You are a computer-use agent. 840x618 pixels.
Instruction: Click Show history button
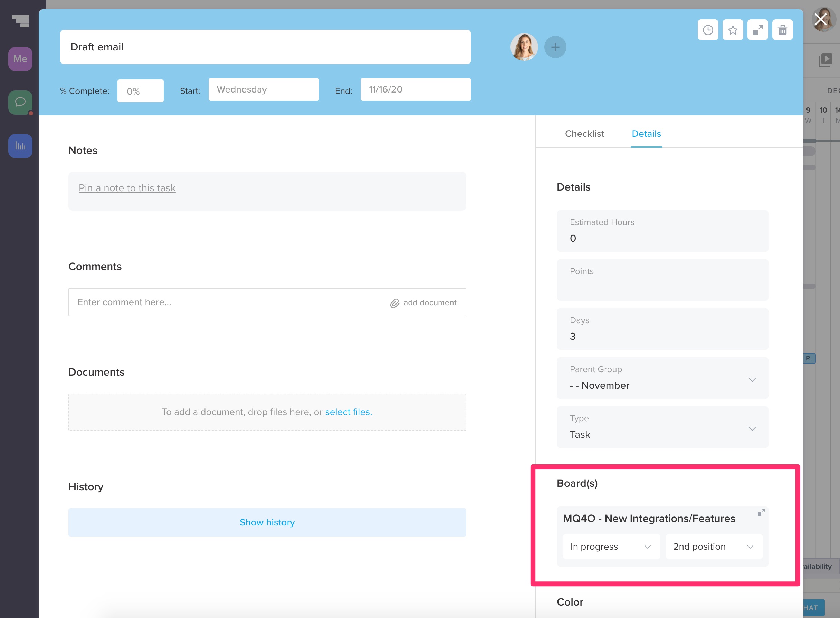click(x=267, y=522)
